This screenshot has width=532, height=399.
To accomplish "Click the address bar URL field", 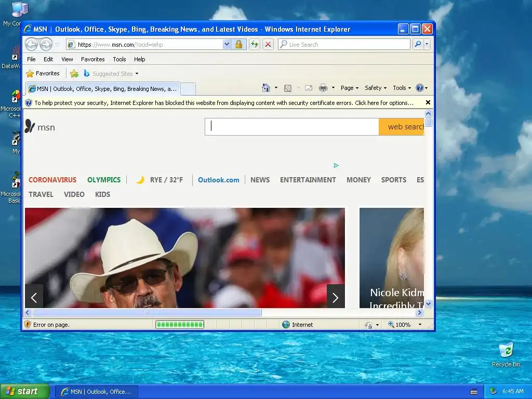I will [x=145, y=45].
